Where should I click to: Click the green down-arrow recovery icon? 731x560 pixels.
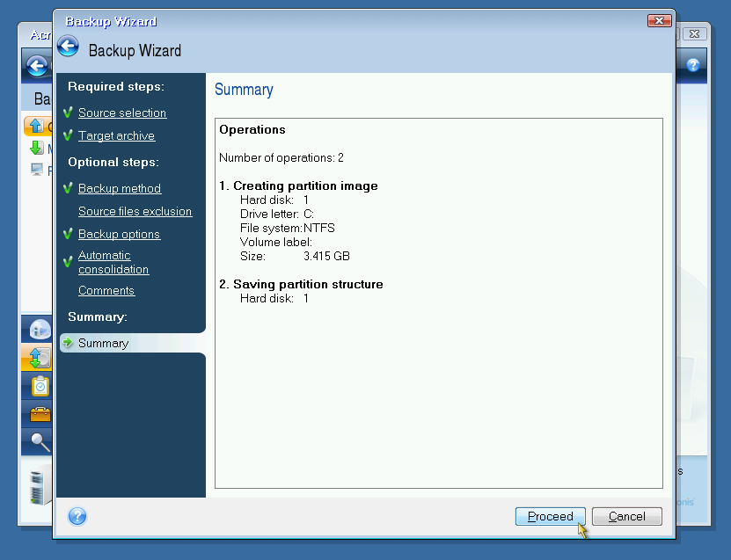tap(36, 148)
